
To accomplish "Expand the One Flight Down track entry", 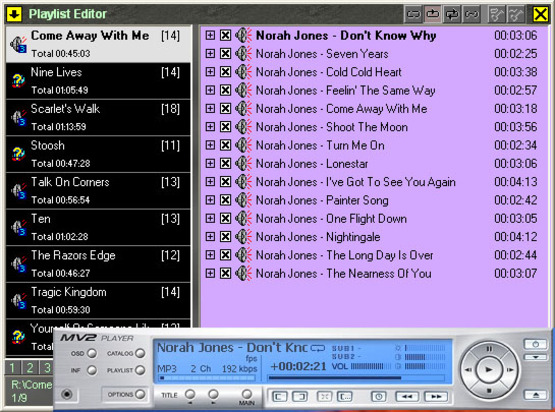I will pyautogui.click(x=210, y=218).
